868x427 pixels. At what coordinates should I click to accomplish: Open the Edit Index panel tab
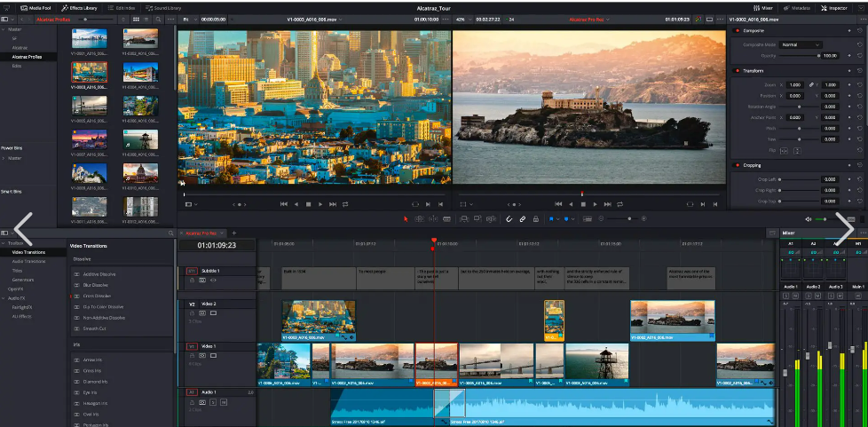coord(120,8)
